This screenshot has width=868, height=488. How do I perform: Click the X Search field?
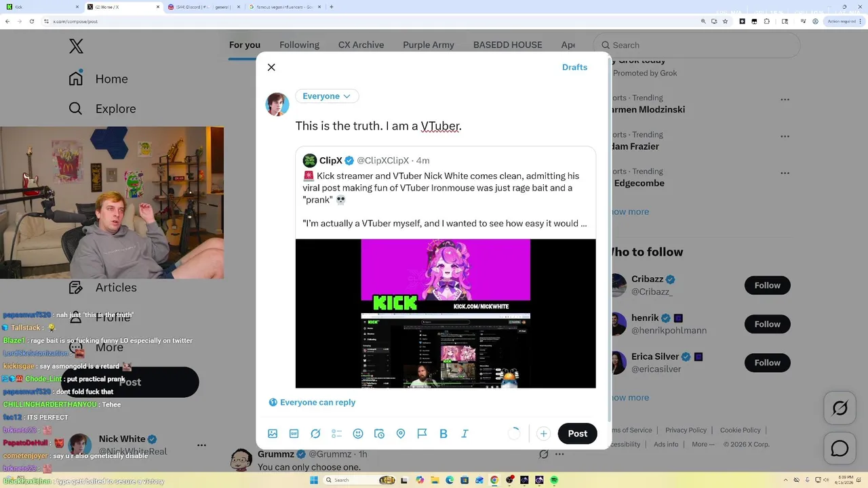pos(697,45)
